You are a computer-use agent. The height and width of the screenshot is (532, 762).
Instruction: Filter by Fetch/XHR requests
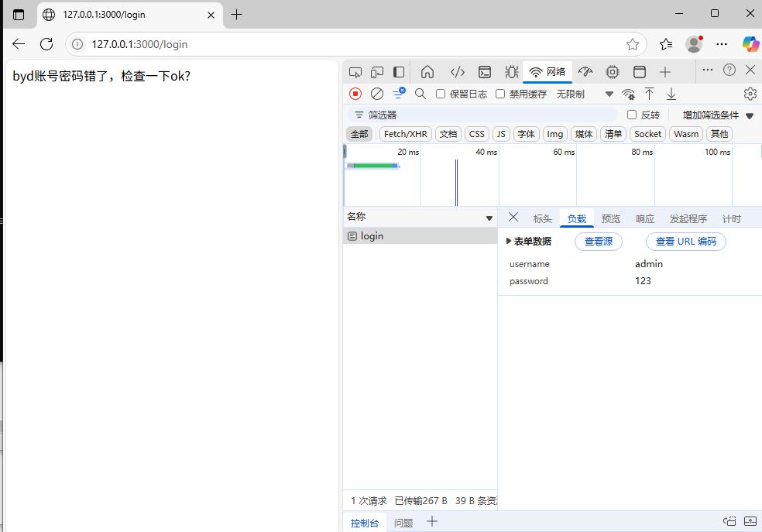coord(405,134)
